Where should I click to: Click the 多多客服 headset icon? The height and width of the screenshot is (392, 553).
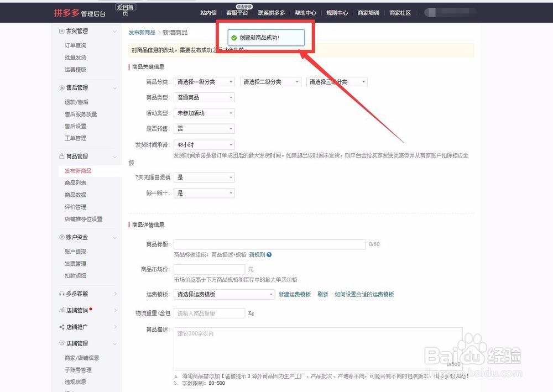click(x=62, y=294)
